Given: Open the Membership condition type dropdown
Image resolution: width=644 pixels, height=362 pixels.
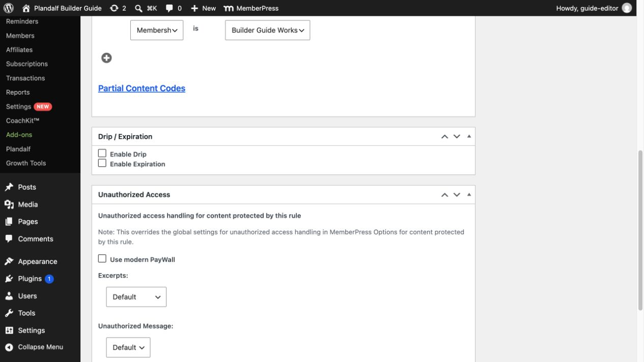Looking at the screenshot, I should point(157,30).
